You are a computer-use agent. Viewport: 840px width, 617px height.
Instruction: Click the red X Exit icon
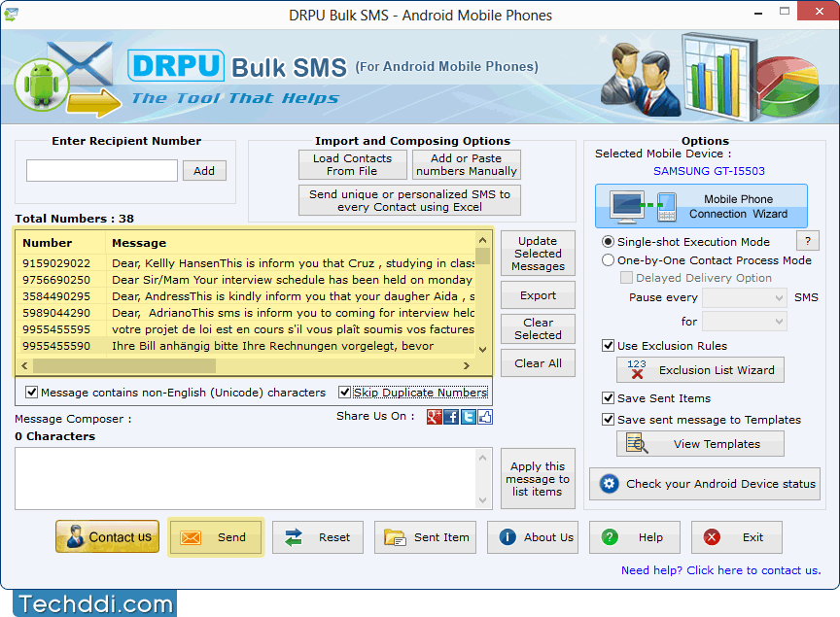pyautogui.click(x=712, y=536)
